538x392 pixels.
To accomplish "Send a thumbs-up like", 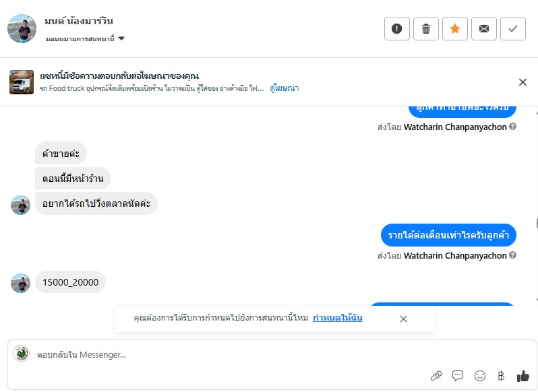I will (522, 376).
